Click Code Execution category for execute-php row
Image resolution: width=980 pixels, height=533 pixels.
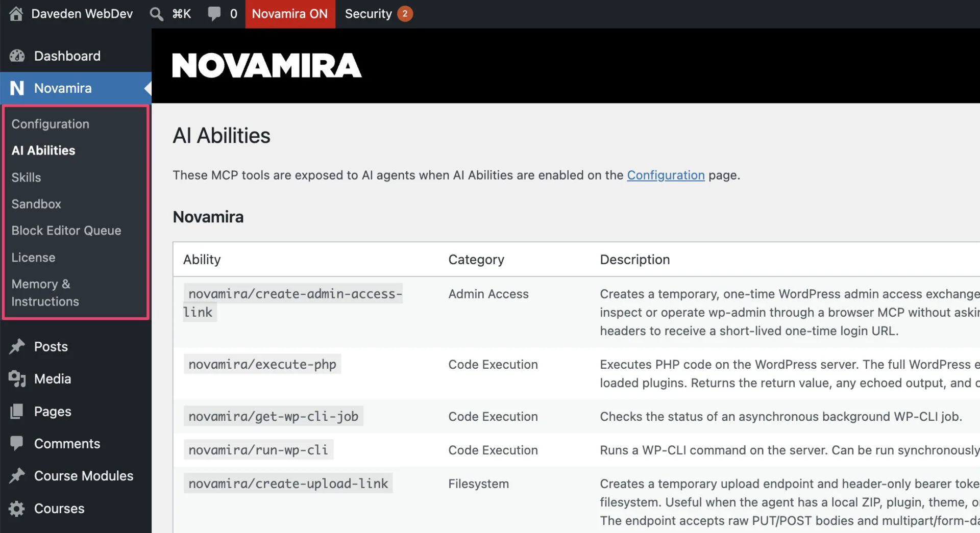tap(493, 364)
